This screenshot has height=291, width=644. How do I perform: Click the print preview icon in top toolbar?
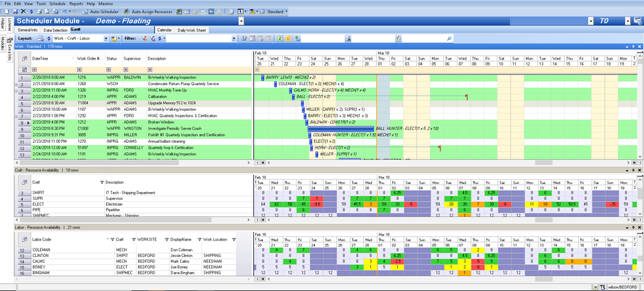pos(48,12)
